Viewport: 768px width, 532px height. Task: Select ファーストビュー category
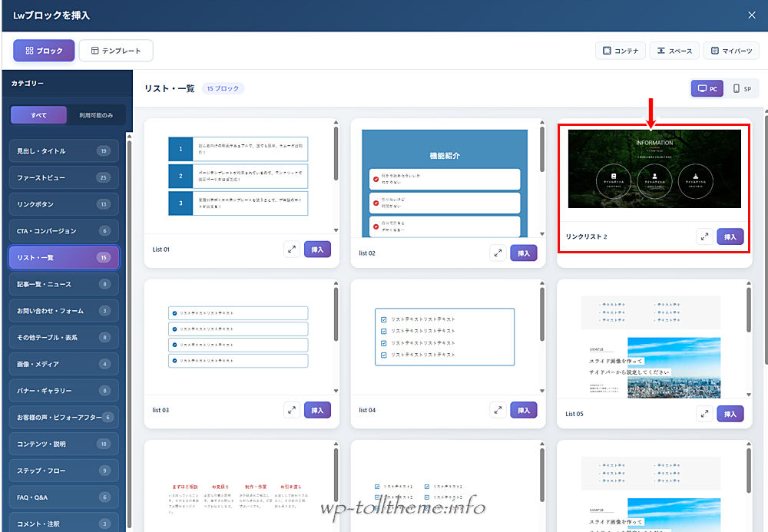[64, 177]
